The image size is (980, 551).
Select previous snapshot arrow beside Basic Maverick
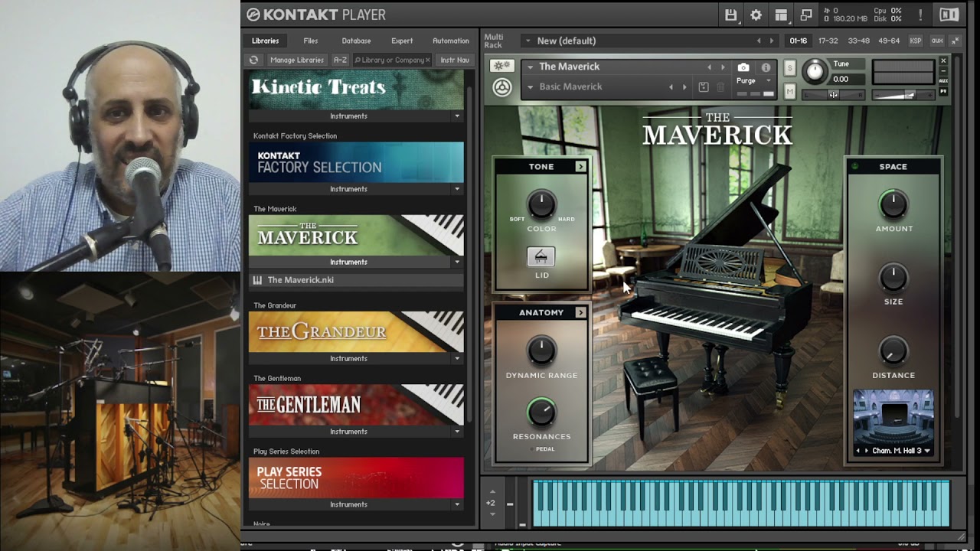[x=671, y=87]
